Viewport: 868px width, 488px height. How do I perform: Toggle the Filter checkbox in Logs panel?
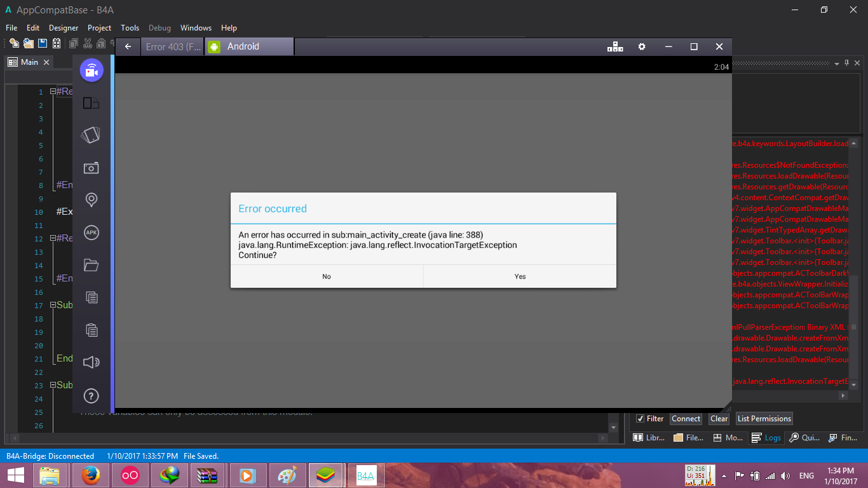640,419
